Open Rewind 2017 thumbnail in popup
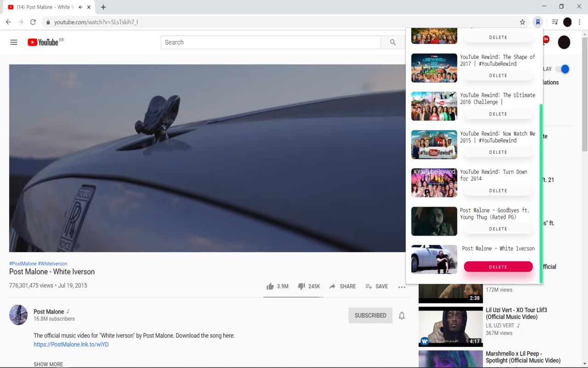The height and width of the screenshot is (368, 588). [x=434, y=68]
